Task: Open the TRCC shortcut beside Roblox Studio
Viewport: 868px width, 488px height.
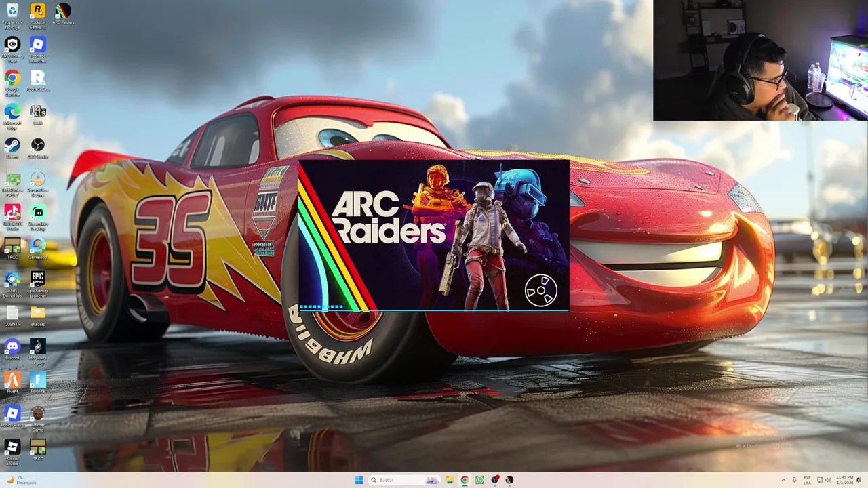Action: (38, 450)
